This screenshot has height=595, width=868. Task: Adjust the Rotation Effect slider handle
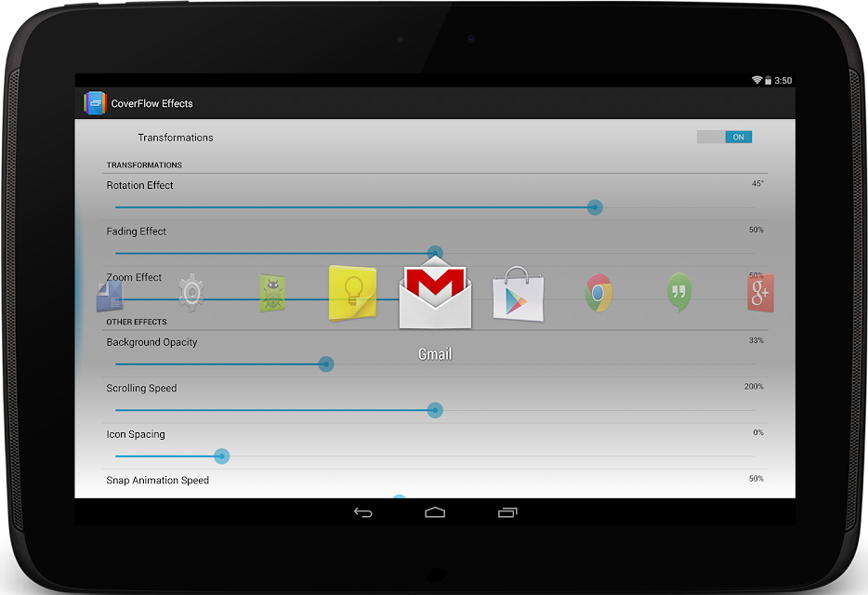coord(595,207)
